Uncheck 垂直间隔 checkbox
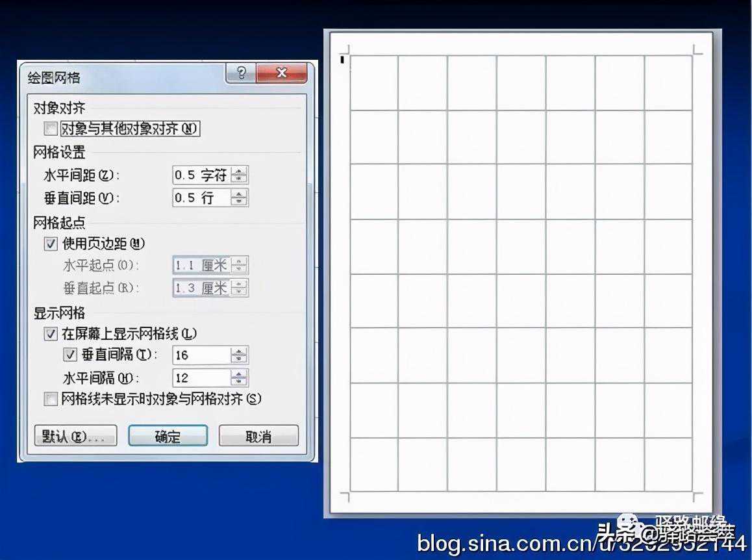 point(70,355)
